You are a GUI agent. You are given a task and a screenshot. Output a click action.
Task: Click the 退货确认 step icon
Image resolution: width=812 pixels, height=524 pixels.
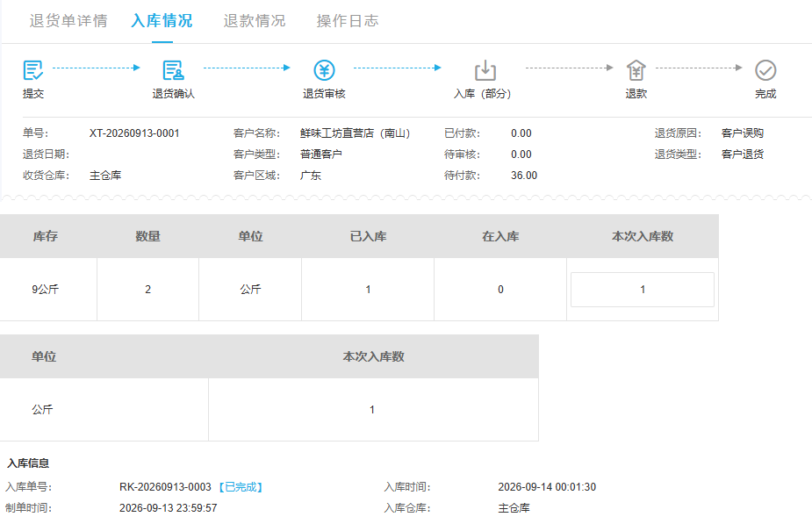173,70
